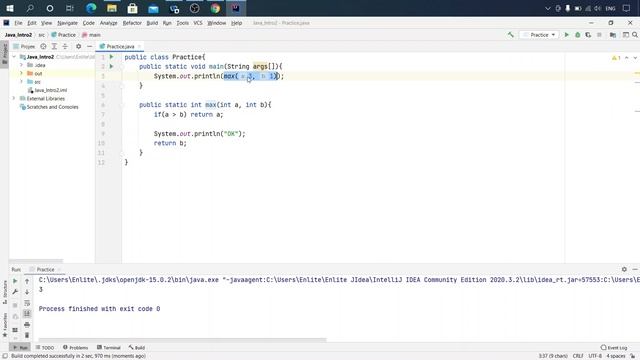Open Run panel settings gear
Screen dimensions: 640x360
(624, 269)
